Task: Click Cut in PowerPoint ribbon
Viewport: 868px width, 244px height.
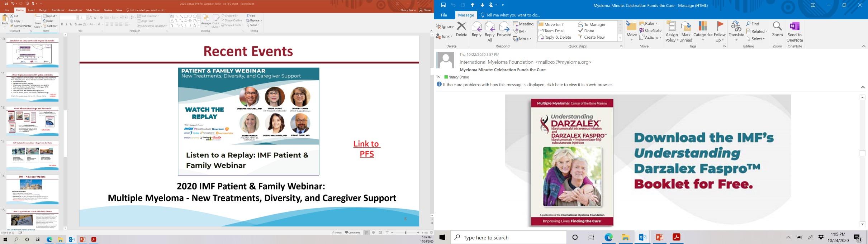Action: click(x=14, y=16)
